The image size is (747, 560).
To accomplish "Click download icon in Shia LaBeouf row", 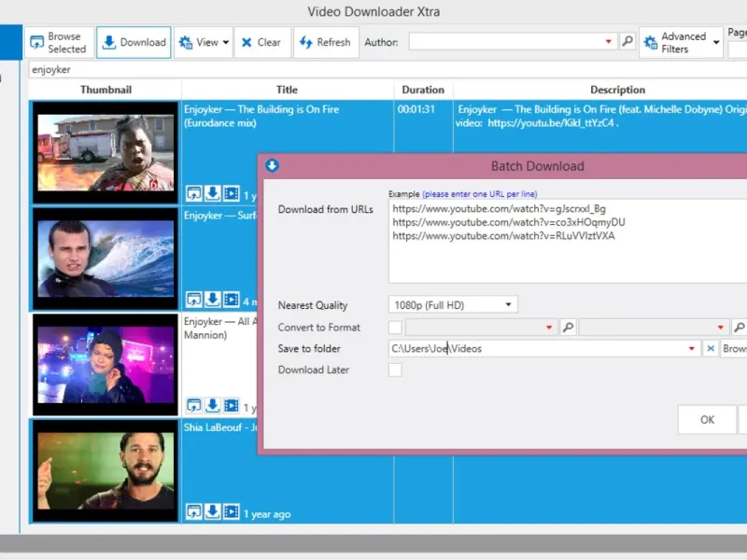I will point(213,511).
